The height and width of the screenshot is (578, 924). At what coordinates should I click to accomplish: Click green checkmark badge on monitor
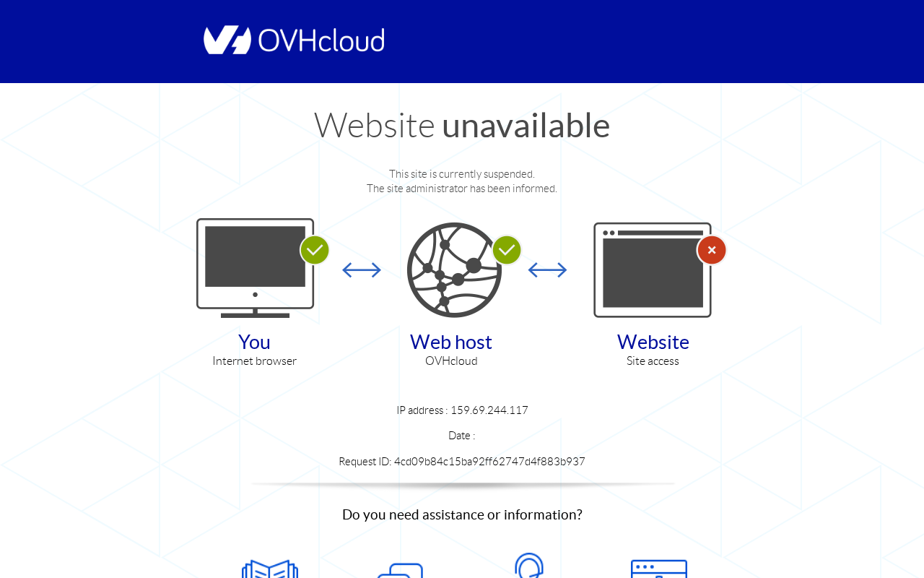pyautogui.click(x=315, y=250)
